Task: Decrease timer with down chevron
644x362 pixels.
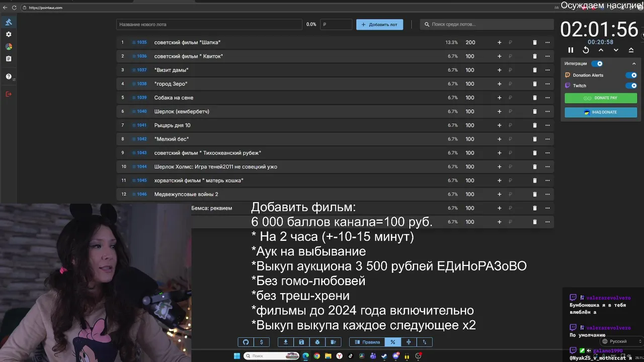Action: pos(616,50)
